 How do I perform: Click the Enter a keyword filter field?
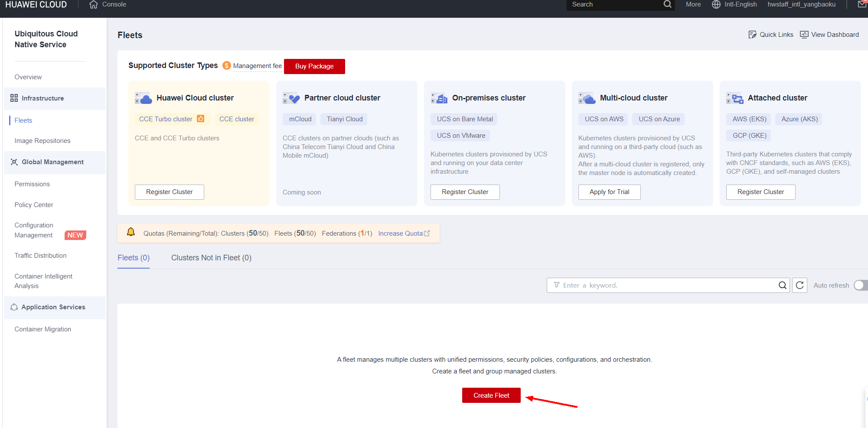pos(668,285)
